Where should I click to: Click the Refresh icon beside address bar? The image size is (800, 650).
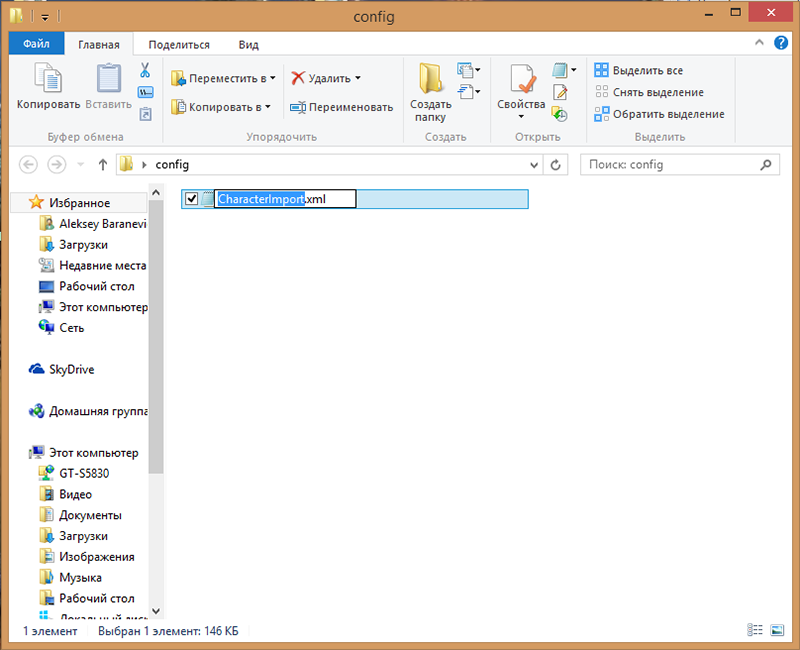tap(557, 164)
